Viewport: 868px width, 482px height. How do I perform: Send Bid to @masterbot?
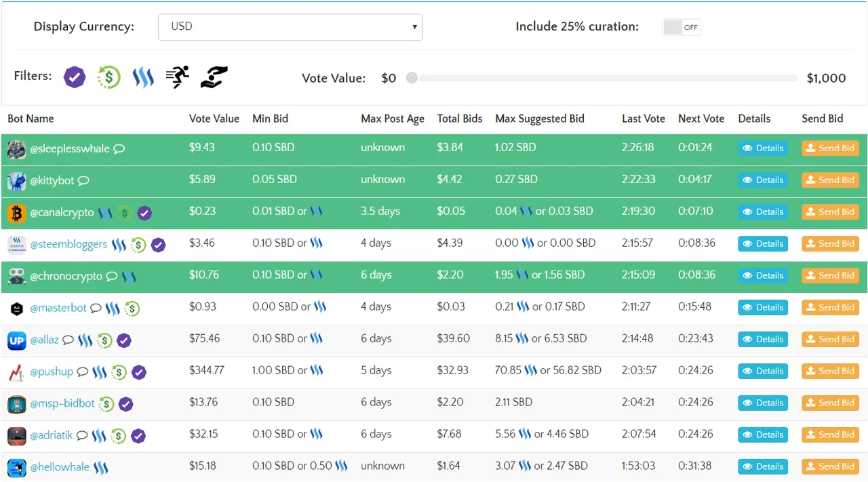coord(830,307)
